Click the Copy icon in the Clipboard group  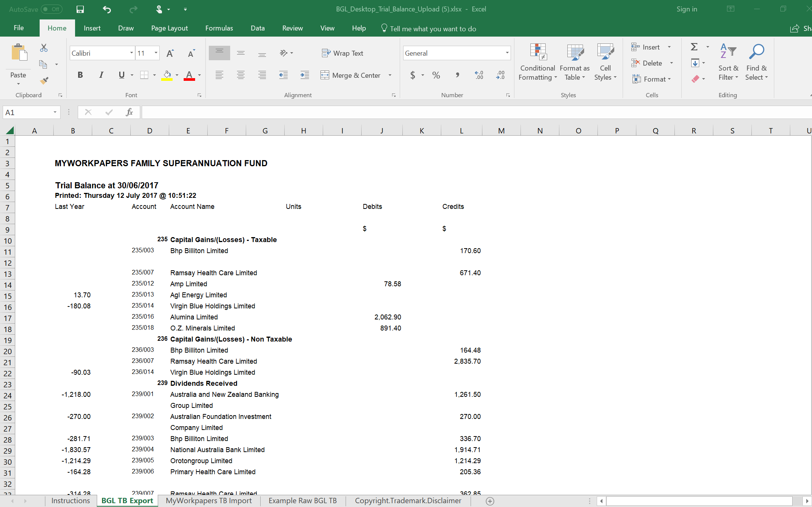click(x=43, y=64)
